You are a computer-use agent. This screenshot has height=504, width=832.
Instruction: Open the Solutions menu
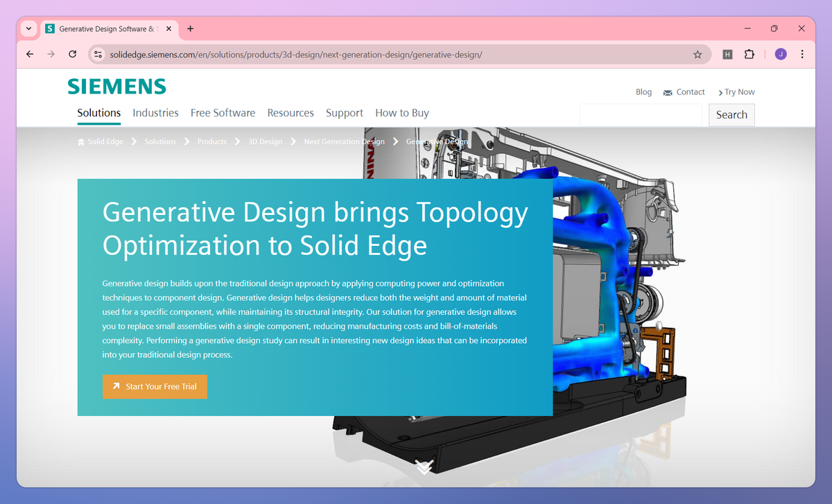coord(99,113)
